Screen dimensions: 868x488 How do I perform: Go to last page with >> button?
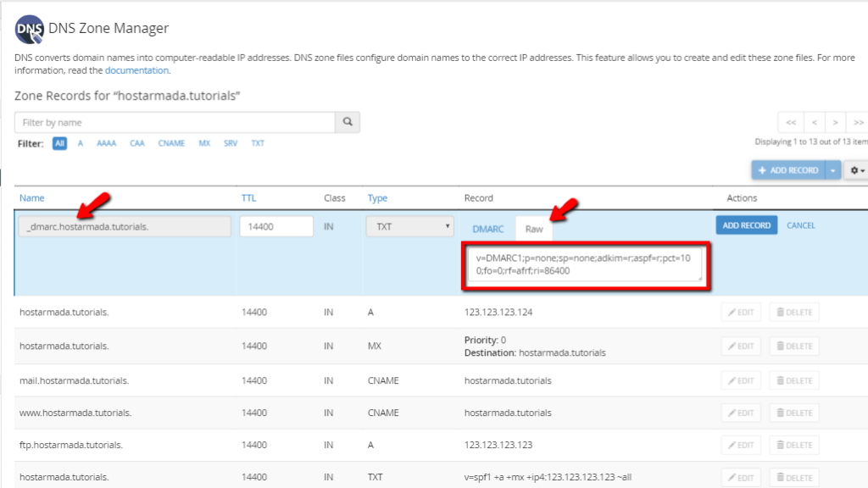(858, 122)
